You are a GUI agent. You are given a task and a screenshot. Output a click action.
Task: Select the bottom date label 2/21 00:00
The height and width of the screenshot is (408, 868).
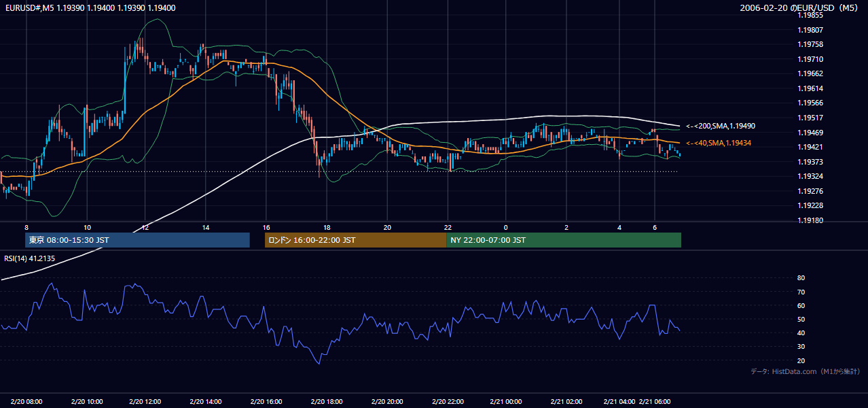pyautogui.click(x=506, y=402)
